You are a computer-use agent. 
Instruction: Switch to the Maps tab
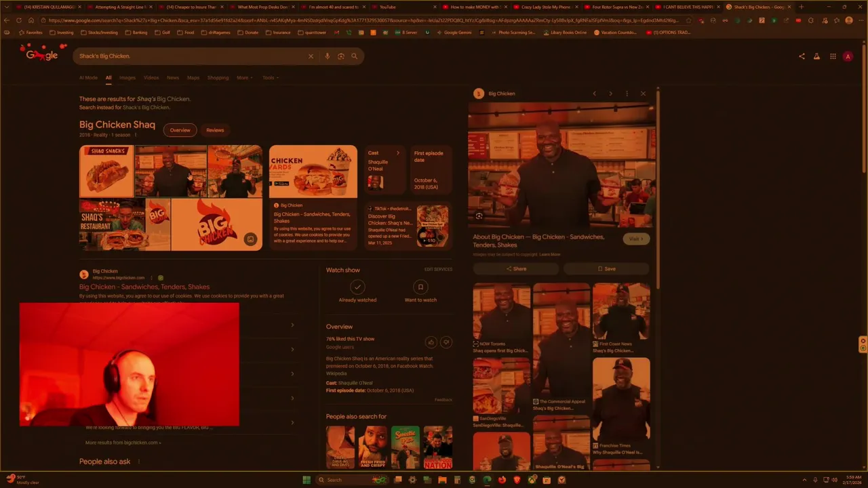(x=193, y=78)
